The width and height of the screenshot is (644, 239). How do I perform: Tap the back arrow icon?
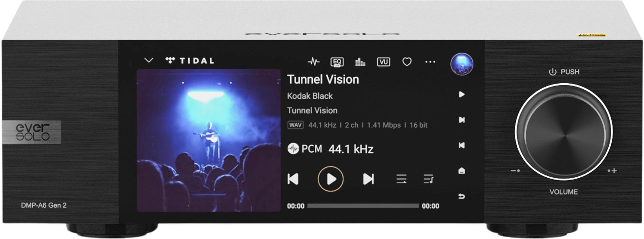click(x=462, y=196)
